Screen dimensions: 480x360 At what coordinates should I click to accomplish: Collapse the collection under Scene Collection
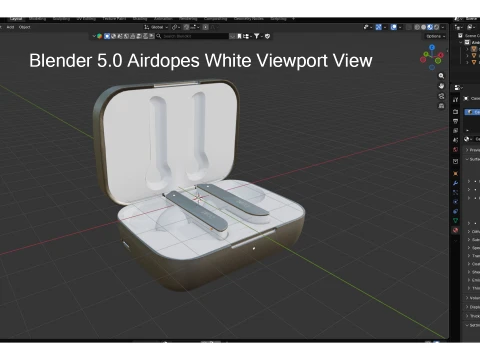point(461,42)
